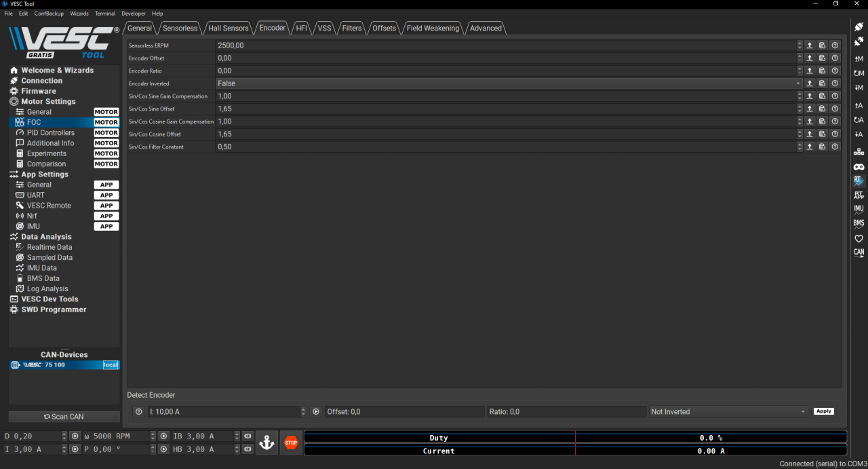
Task: Click stepper arrows on D 0,20 field
Action: (x=64, y=436)
